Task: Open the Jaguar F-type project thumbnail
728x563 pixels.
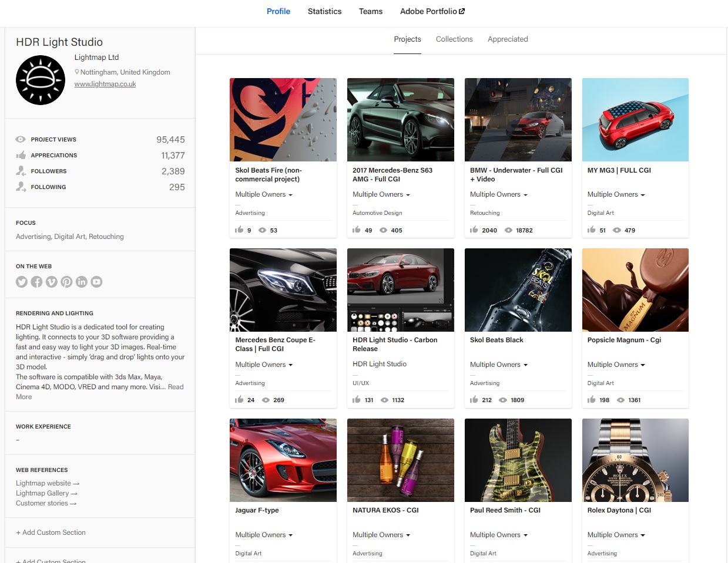Action: tap(283, 460)
